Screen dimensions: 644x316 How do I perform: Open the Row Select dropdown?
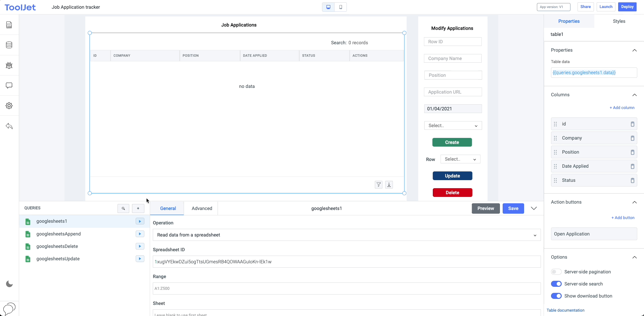coord(460,159)
